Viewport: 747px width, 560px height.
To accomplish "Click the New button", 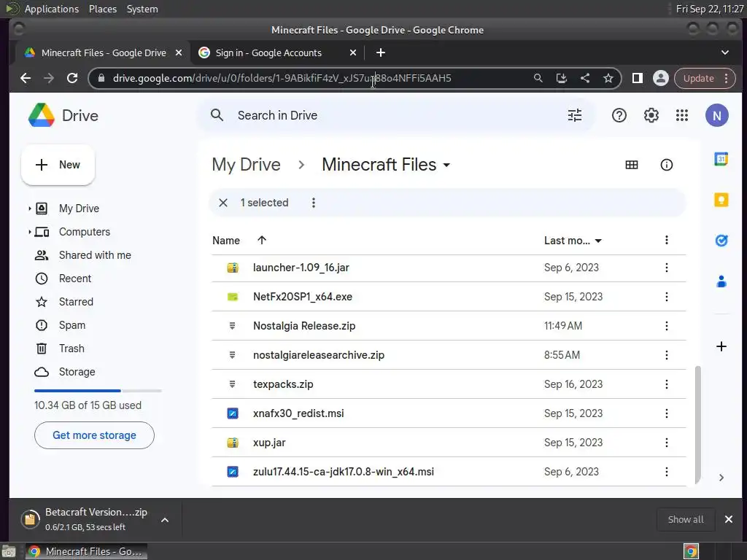I will click(x=58, y=165).
